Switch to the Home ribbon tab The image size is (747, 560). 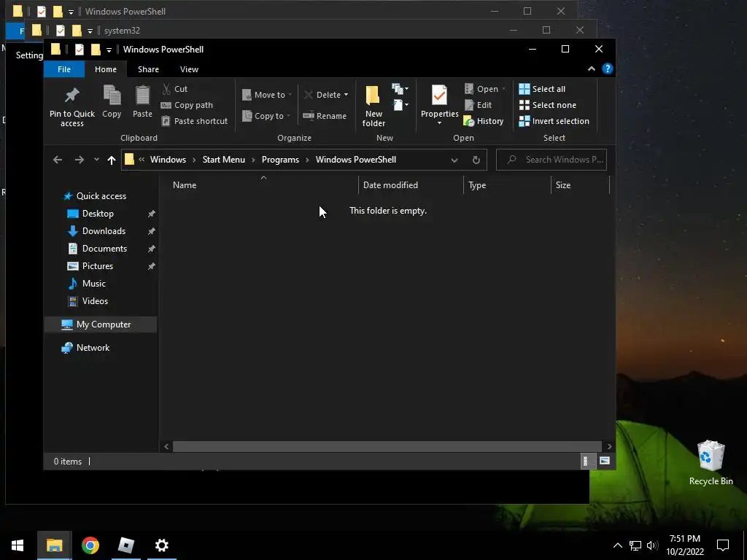(x=106, y=69)
